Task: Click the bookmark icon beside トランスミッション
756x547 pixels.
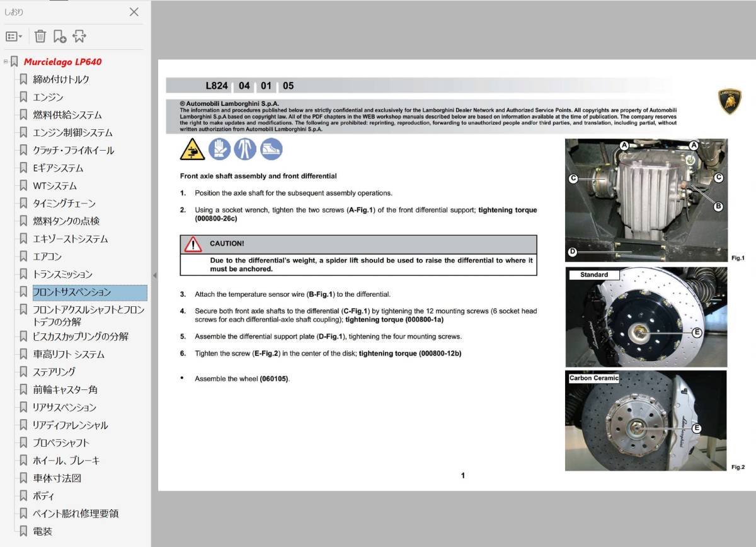Action: [x=23, y=274]
